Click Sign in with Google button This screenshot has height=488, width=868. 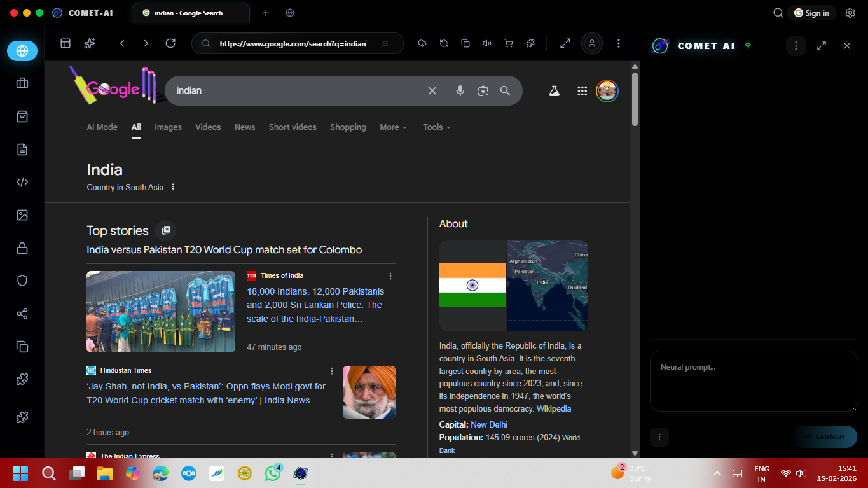[x=811, y=13]
